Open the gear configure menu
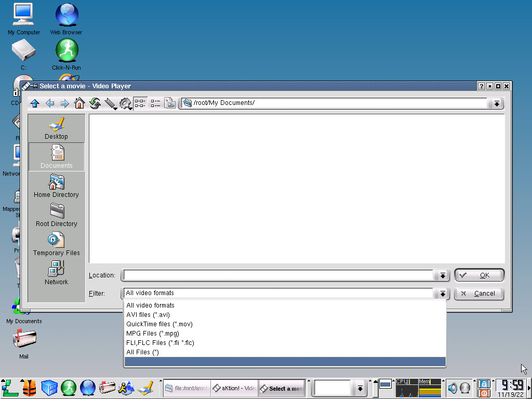Viewport: 532px width, 399px height. 125,103
